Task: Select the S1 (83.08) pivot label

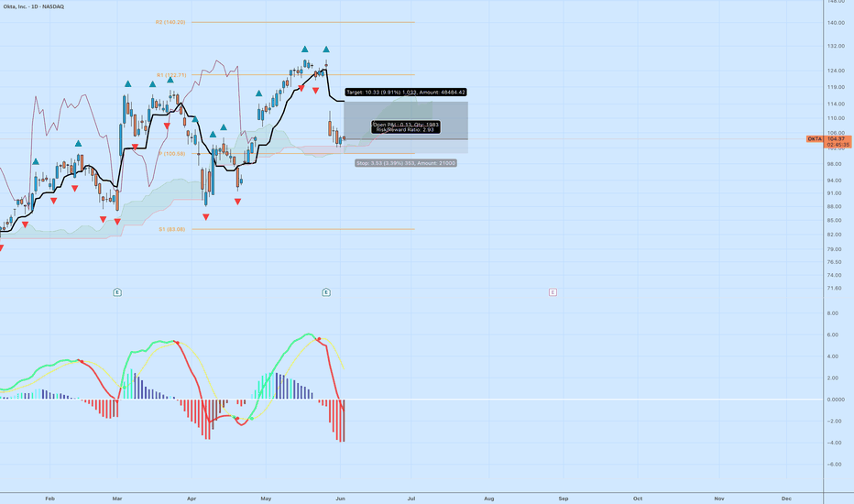Action: click(x=172, y=229)
